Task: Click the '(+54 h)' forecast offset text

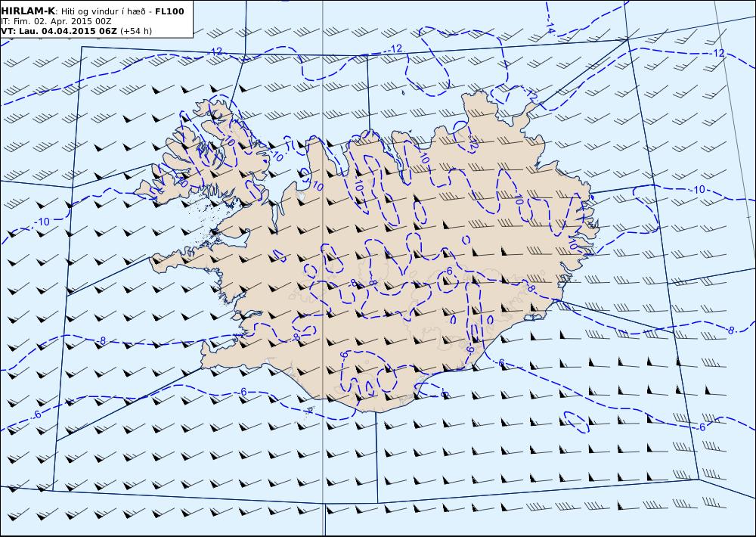Action: point(136,31)
